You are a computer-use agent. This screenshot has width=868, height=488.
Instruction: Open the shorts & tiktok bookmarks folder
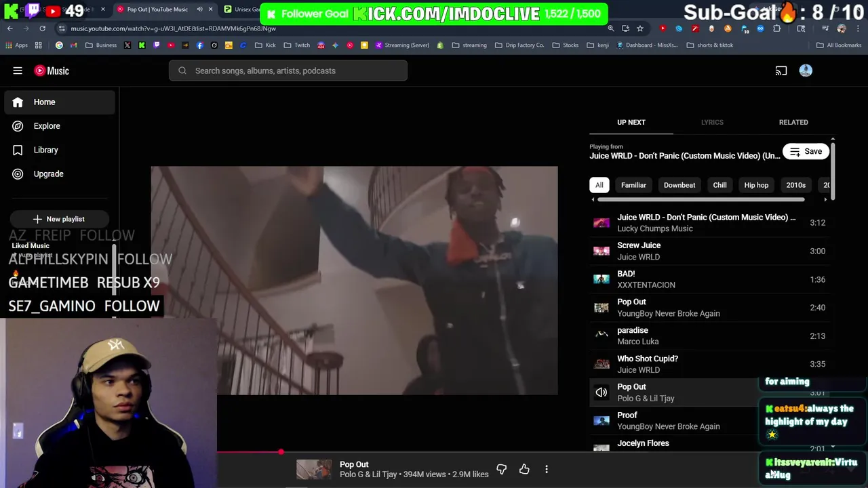[x=710, y=45]
